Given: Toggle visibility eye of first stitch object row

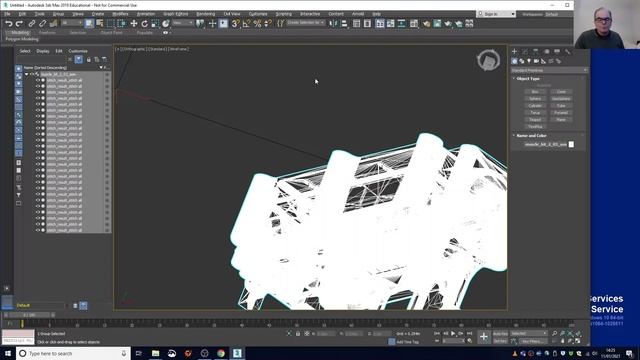Looking at the screenshot, I should point(38,80).
